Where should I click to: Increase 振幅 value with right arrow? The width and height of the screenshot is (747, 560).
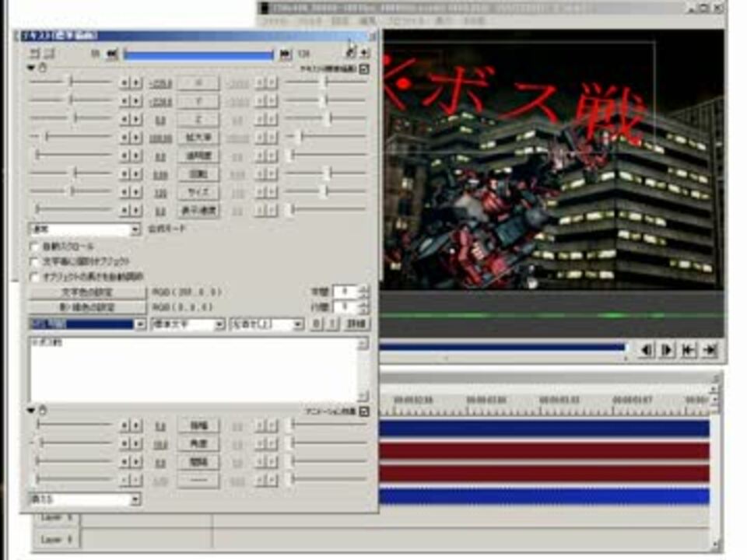(136, 425)
